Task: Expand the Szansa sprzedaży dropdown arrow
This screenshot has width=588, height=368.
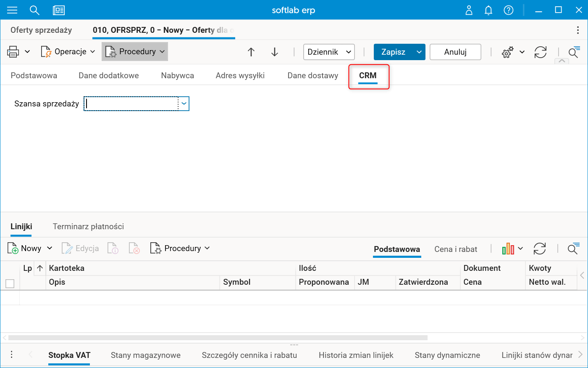Action: click(x=184, y=103)
